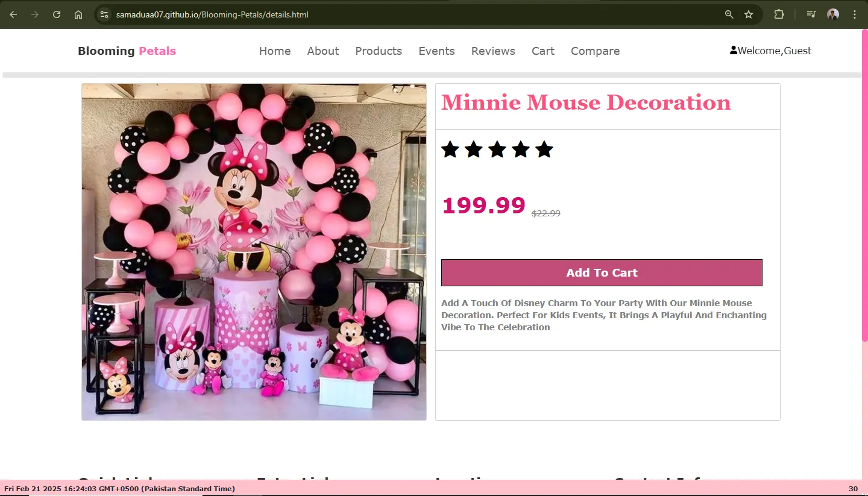Open the browser extensions puzzle icon
Screen dimensions: 868x496
click(779, 14)
